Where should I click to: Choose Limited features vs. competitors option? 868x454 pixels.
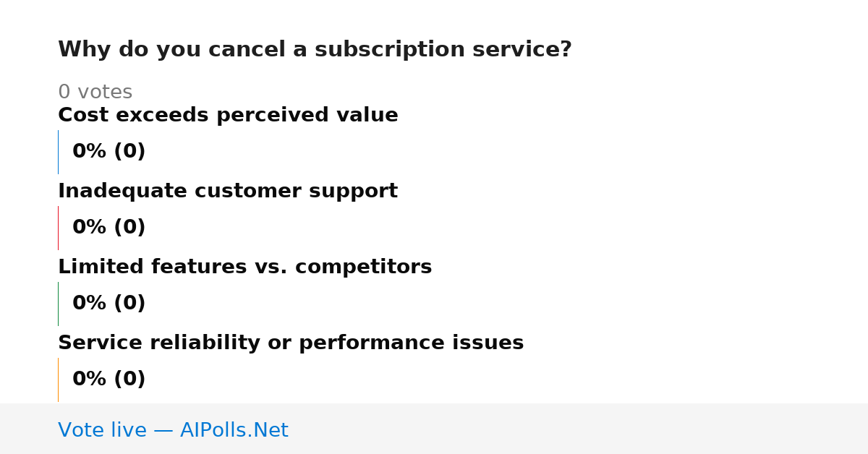244,267
